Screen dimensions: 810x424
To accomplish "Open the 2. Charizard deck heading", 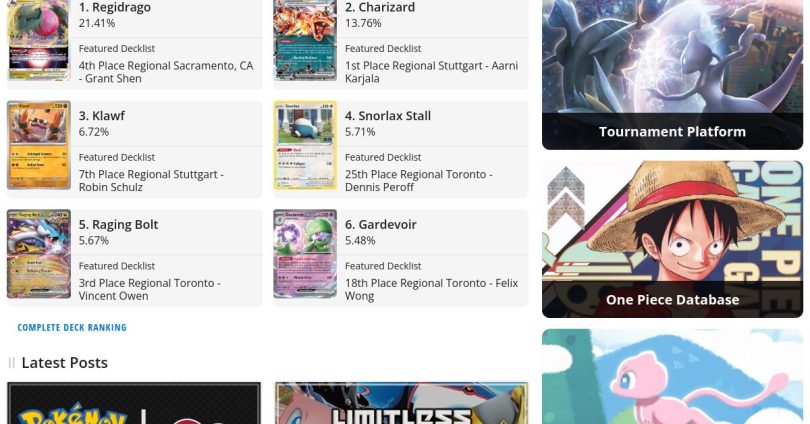I will (380, 7).
